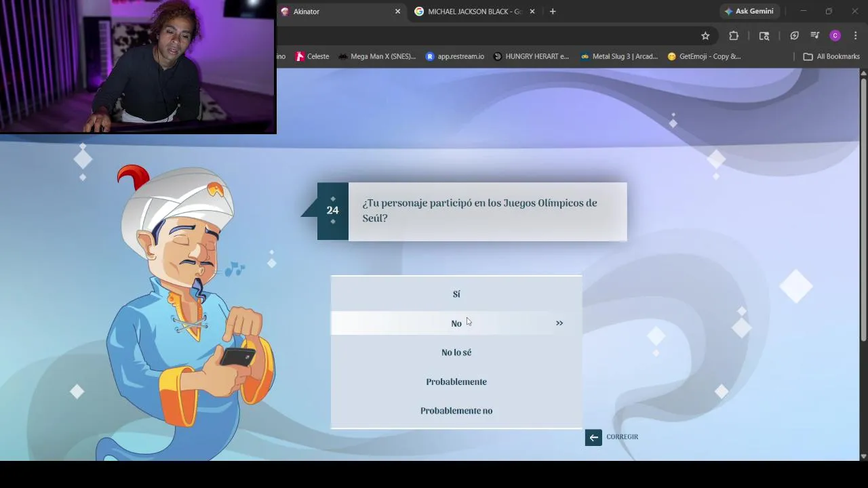Click the Olympic Games of Seoul question text
The image size is (868, 488).
[479, 210]
